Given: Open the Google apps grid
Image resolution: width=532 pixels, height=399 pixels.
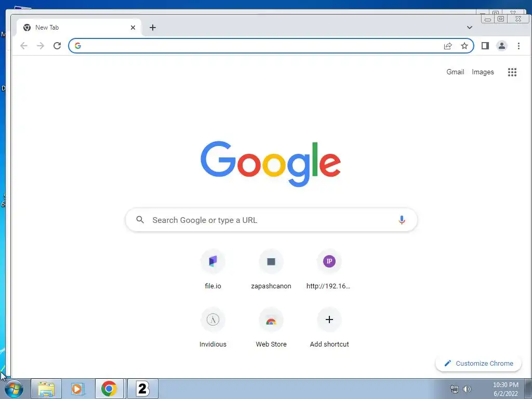Looking at the screenshot, I should 512,72.
